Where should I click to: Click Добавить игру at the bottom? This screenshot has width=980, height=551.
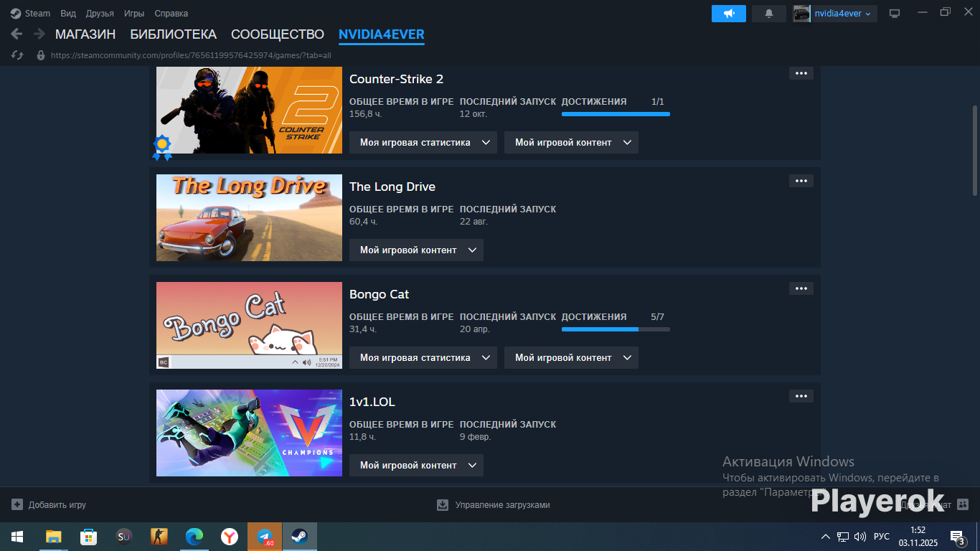tap(57, 505)
